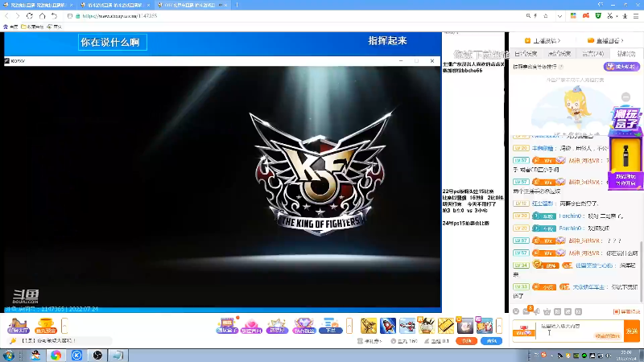Select the rocket gift on blue background

(388, 326)
